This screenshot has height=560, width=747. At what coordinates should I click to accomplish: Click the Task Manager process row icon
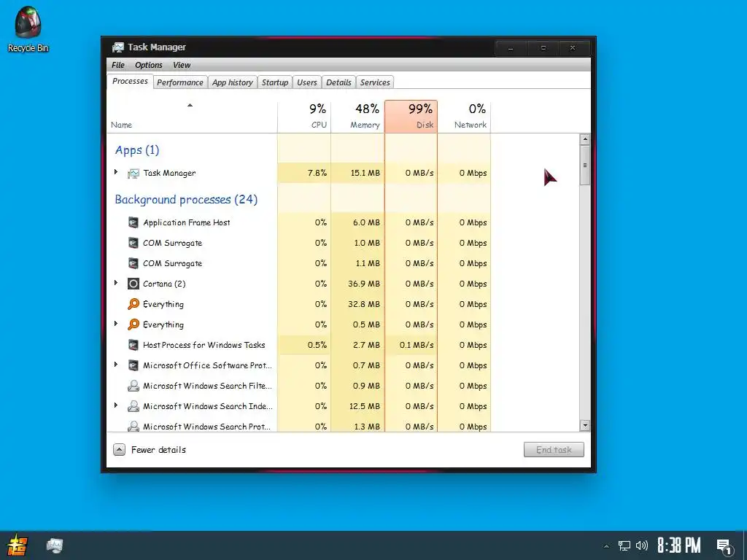(133, 174)
